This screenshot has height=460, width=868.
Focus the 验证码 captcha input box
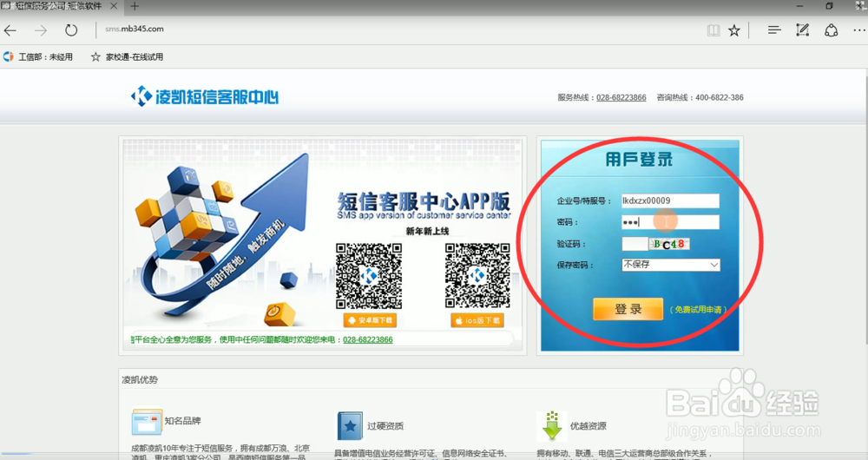tap(635, 244)
